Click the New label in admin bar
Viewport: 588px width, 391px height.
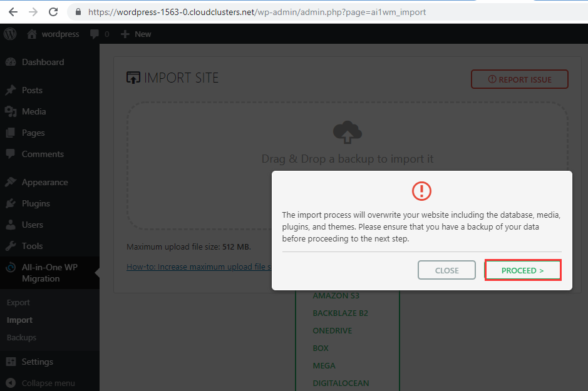click(x=143, y=34)
